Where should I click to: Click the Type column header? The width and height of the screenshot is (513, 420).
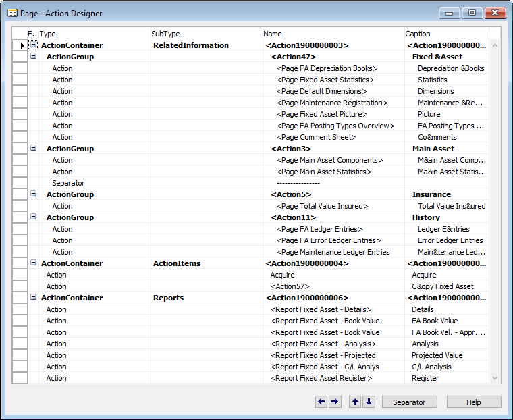click(94, 34)
